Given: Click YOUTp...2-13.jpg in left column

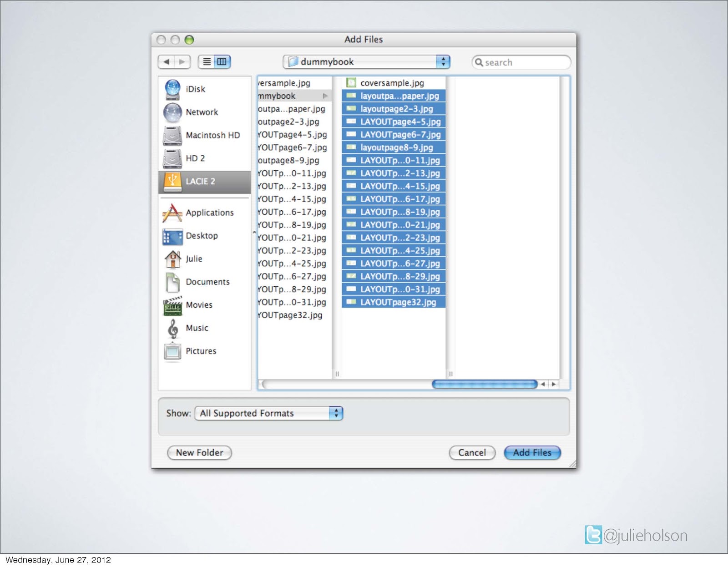Looking at the screenshot, I should [x=295, y=186].
